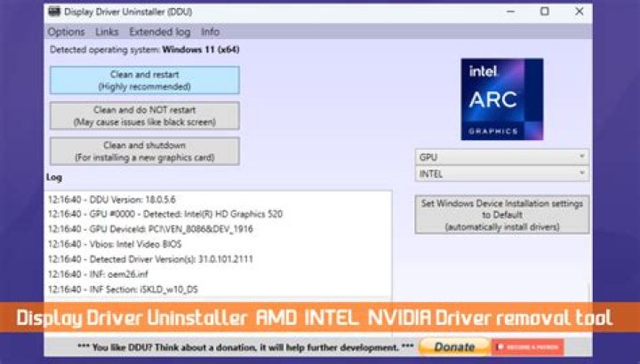Maximize the DDU window

tap(545, 12)
